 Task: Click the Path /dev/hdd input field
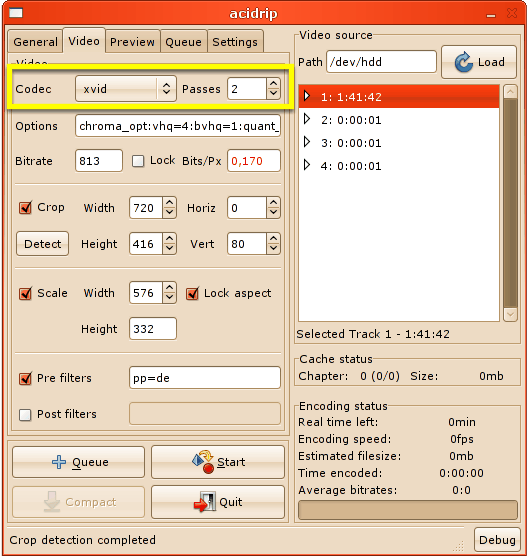click(x=381, y=62)
